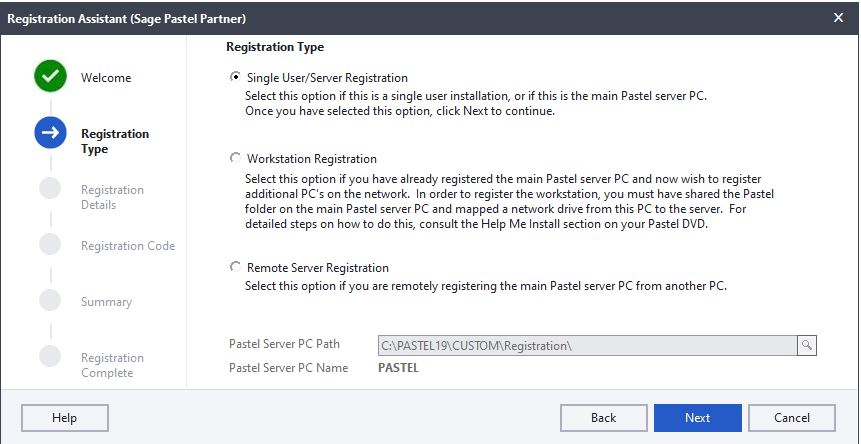
Task: Click the Summary step circle
Action: pyautogui.click(x=50, y=300)
